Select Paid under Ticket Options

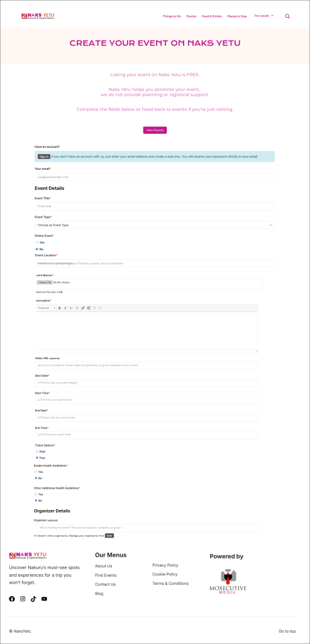37,452
